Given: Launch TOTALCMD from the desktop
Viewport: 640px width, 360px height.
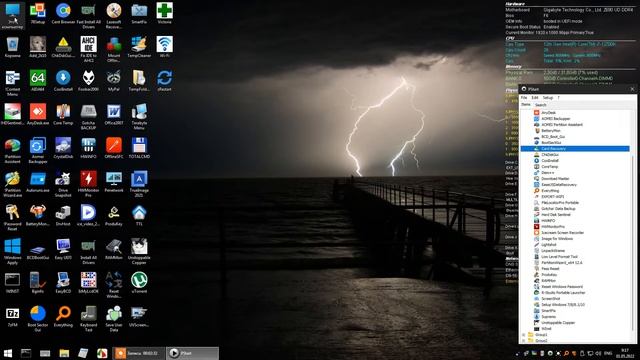Looking at the screenshot, I should tap(139, 148).
